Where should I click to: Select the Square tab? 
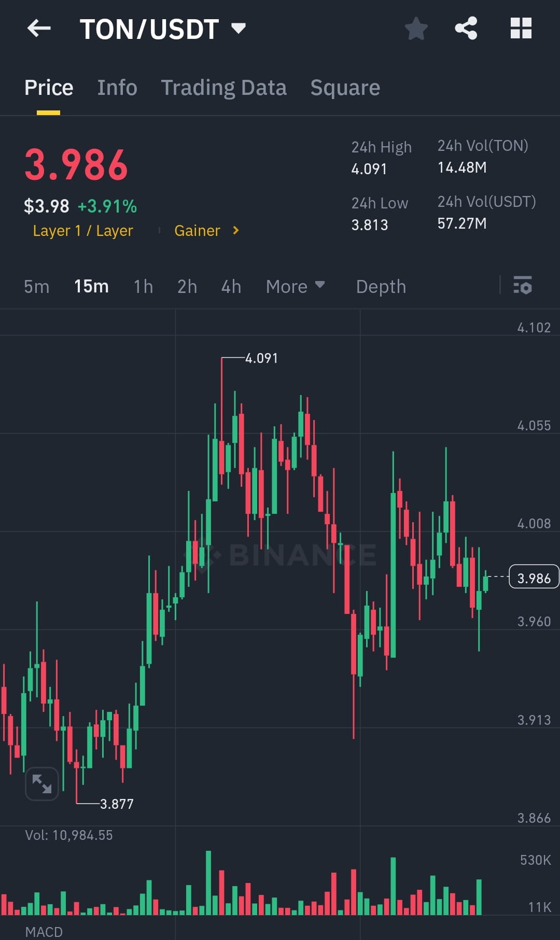[x=344, y=87]
